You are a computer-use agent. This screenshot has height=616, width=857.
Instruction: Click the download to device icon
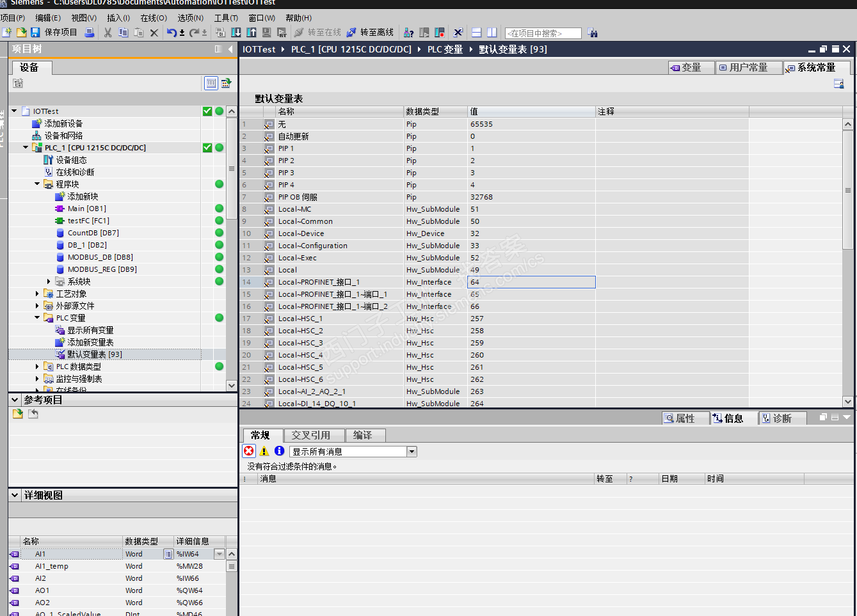[236, 32]
